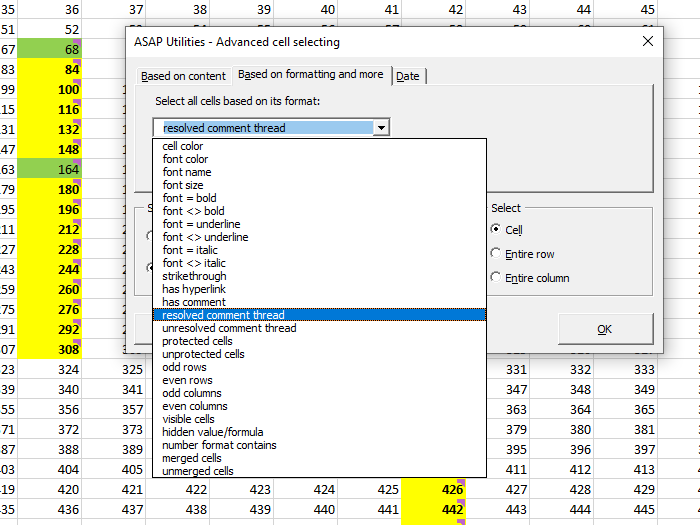Click yellow cell with bold 100
The width and height of the screenshot is (700, 525).
coord(50,89)
